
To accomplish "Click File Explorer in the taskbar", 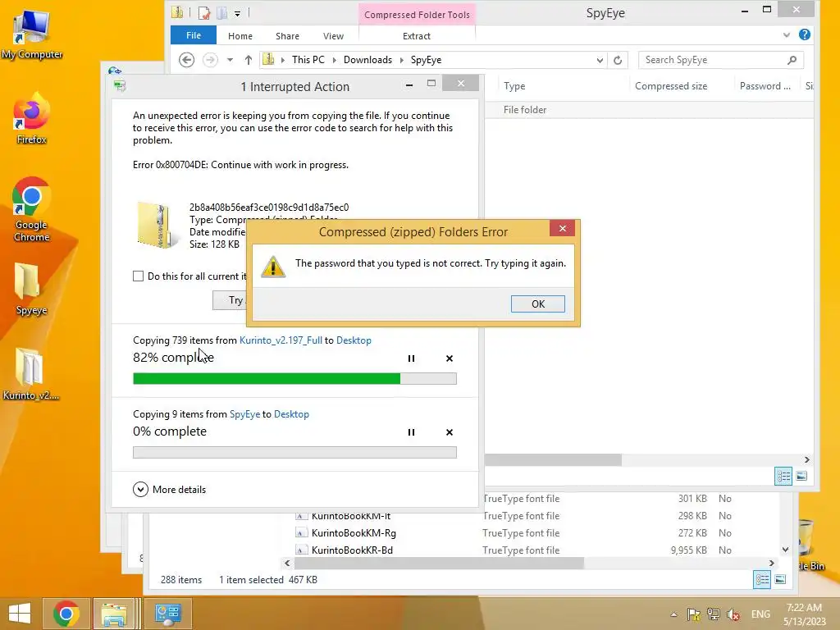I will tap(114, 614).
